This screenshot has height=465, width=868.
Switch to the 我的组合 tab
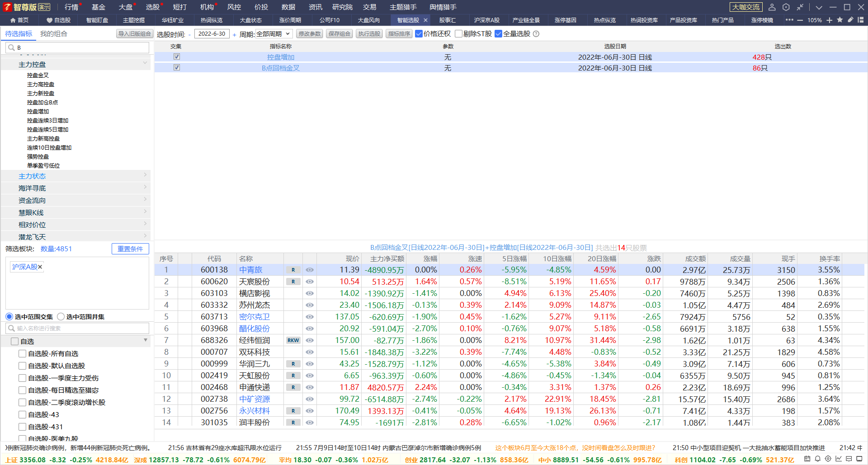(x=54, y=34)
